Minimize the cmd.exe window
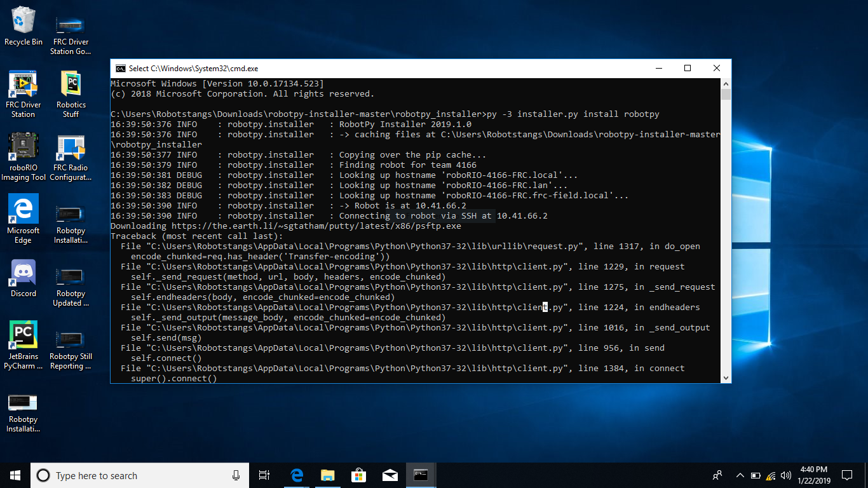 [x=658, y=69]
